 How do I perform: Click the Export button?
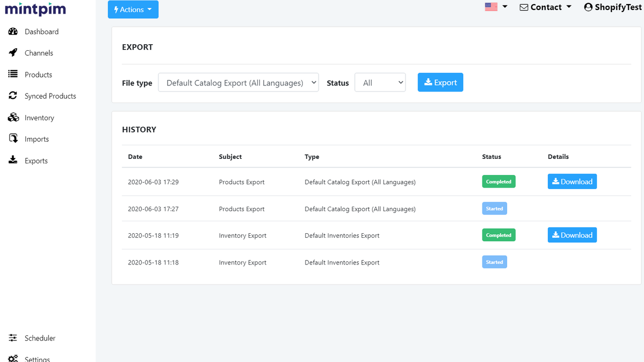pos(440,82)
